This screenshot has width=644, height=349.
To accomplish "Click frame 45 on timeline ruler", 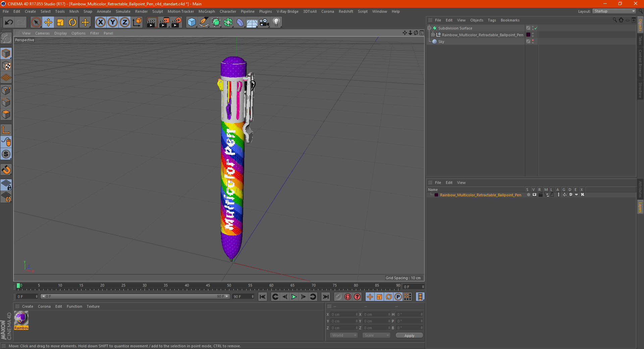I will pyautogui.click(x=208, y=286).
